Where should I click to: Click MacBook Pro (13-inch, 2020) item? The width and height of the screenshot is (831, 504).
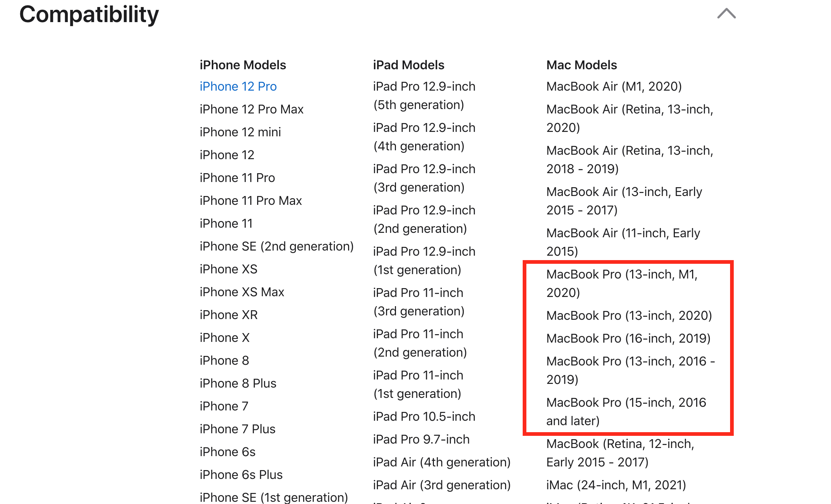tap(629, 315)
